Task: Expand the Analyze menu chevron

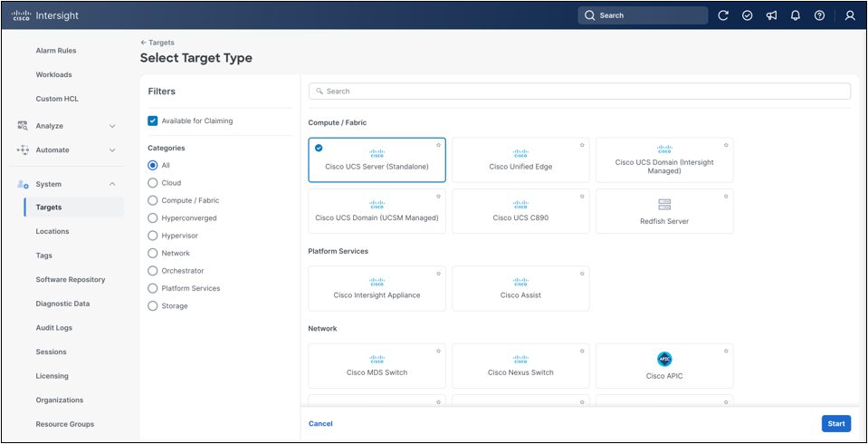Action: [112, 126]
